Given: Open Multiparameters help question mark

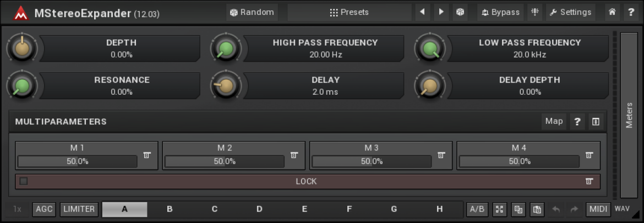Looking at the screenshot, I should coord(577,121).
